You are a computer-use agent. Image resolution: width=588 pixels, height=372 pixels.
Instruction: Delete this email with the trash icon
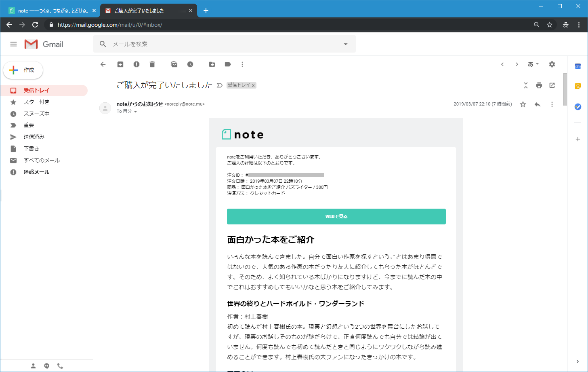coord(152,64)
